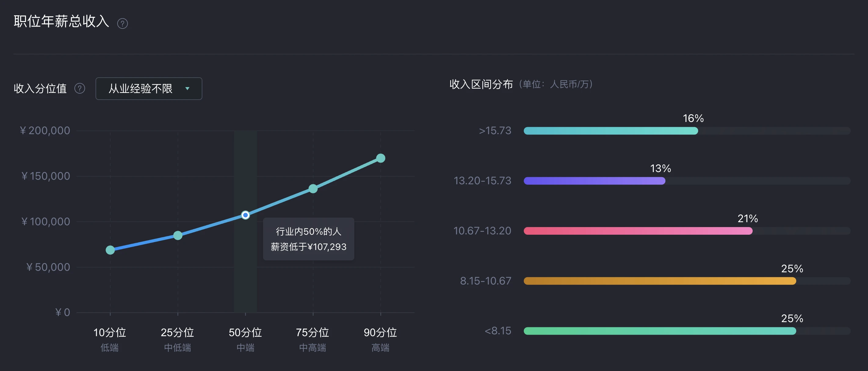Click the green <8.15 income bar
The image size is (868, 371).
[x=660, y=331]
